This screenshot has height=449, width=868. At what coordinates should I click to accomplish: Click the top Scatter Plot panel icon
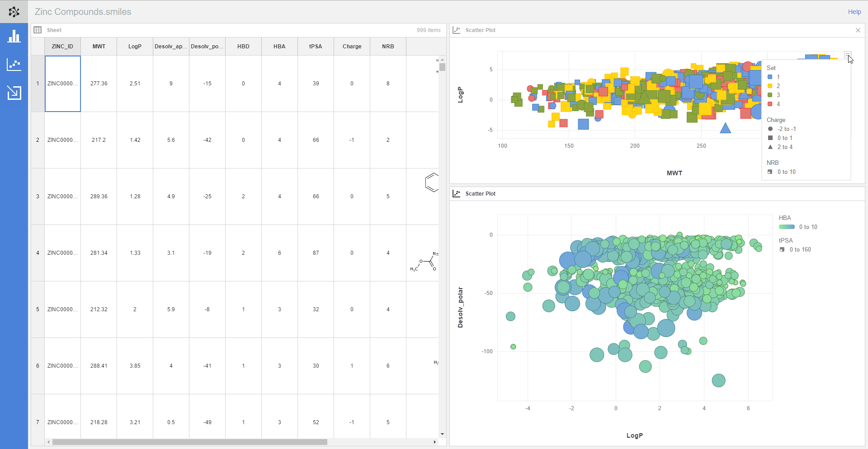point(457,30)
